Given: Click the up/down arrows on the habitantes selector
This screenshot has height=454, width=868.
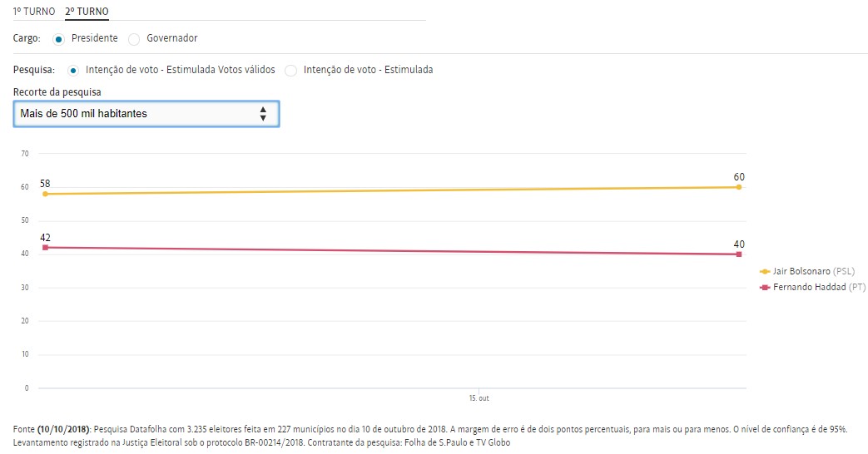Looking at the screenshot, I should pyautogui.click(x=263, y=113).
